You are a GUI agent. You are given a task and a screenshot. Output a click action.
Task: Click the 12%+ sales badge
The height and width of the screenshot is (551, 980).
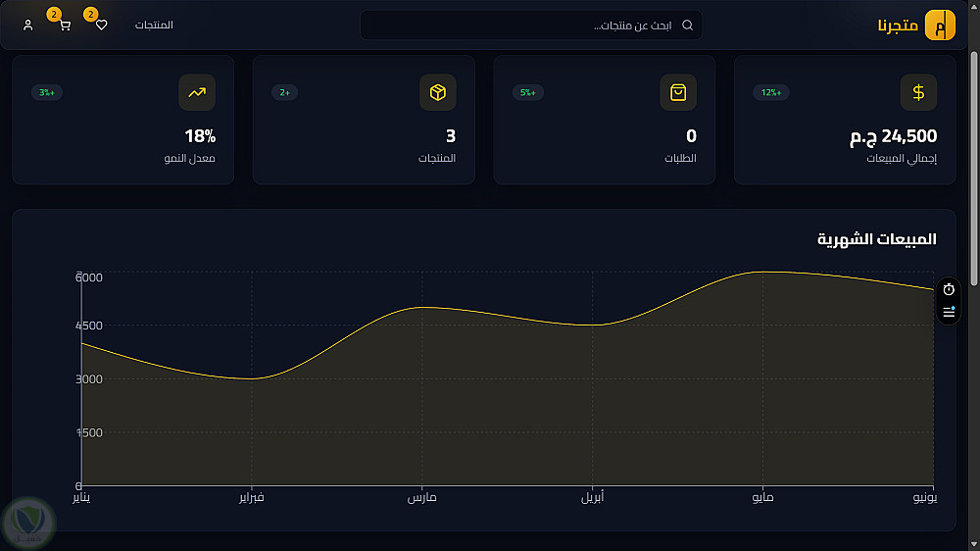coord(770,92)
